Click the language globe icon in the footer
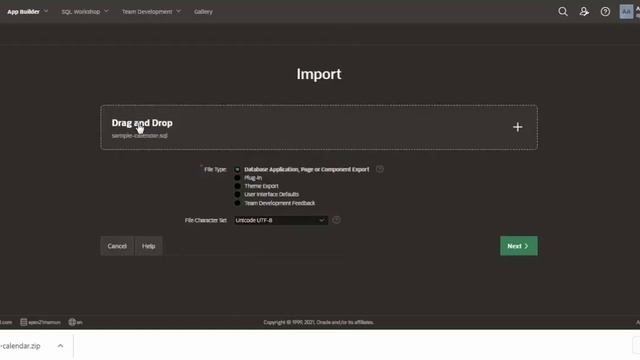The height and width of the screenshot is (360, 640). pos(72,322)
